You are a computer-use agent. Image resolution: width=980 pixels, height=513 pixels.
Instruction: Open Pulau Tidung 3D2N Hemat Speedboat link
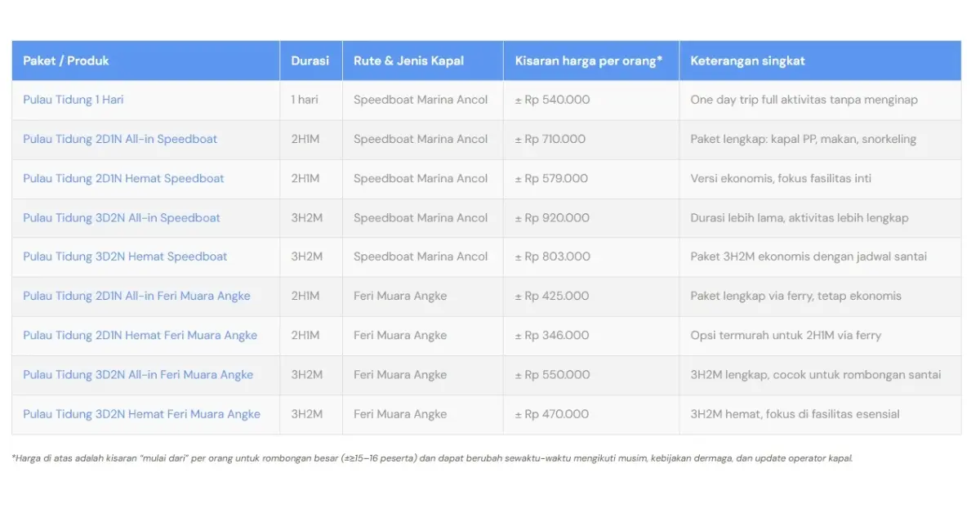pos(123,256)
